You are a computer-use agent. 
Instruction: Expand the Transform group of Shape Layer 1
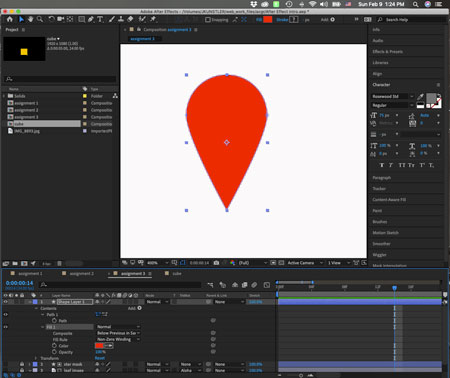pyautogui.click(x=36, y=358)
